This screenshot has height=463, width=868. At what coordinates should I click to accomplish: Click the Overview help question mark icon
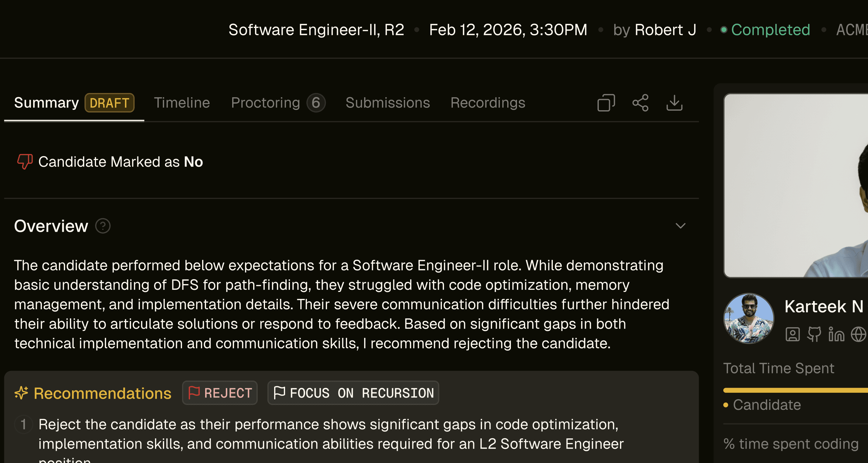(x=103, y=226)
